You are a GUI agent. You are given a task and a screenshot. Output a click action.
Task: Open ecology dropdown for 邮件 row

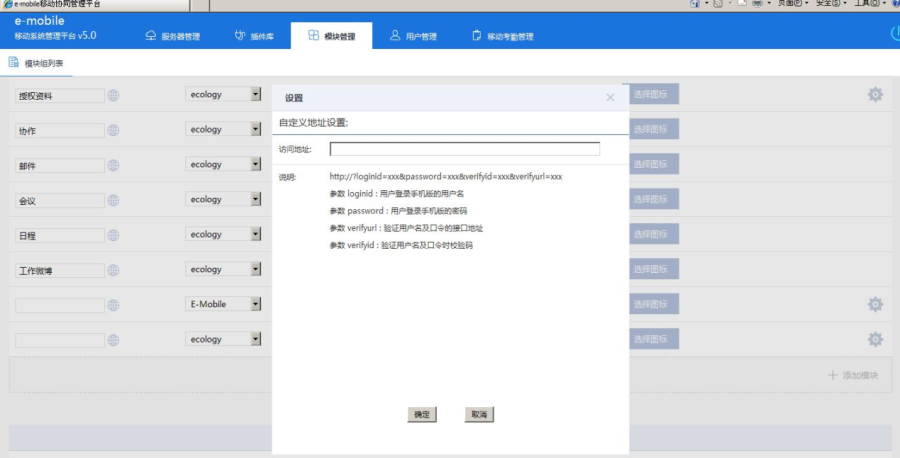coord(256,164)
